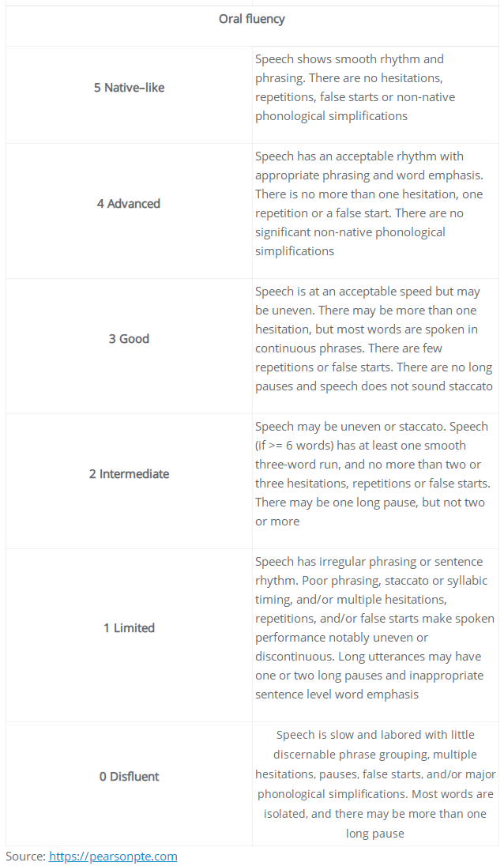The width and height of the screenshot is (504, 866).
Task: Click the Advanced description about acceptable rhythm
Action: click(369, 203)
